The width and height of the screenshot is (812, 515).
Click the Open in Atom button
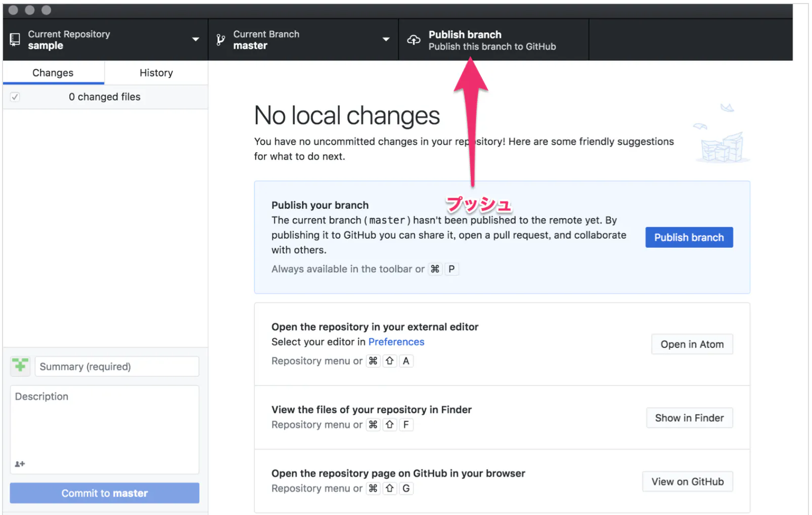[x=692, y=344]
